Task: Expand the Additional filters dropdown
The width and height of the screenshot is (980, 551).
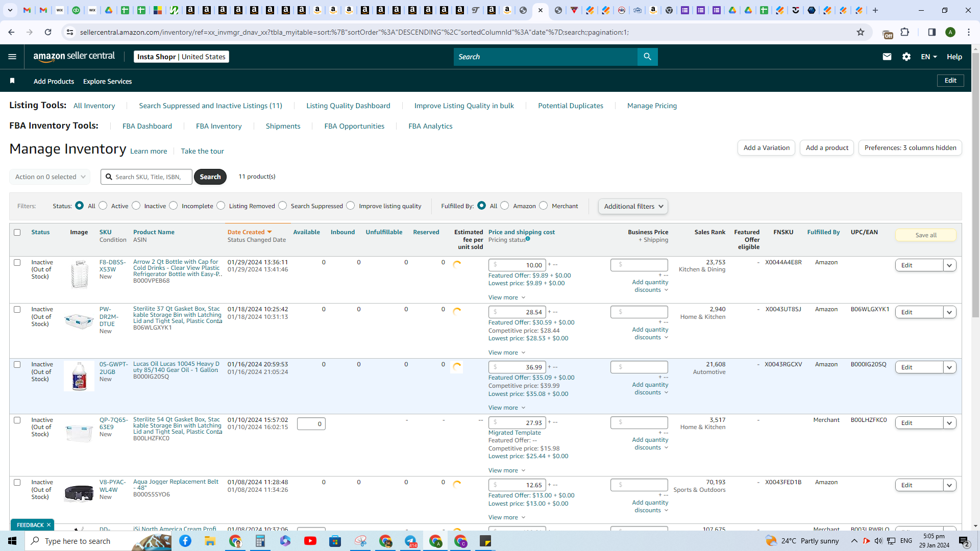Action: 633,206
